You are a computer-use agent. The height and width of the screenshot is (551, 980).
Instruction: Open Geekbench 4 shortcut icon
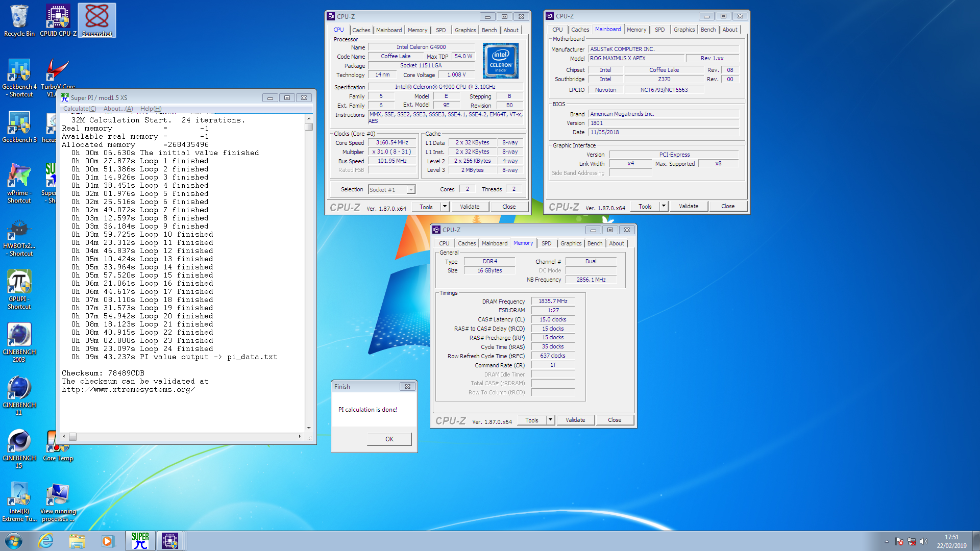click(x=19, y=78)
